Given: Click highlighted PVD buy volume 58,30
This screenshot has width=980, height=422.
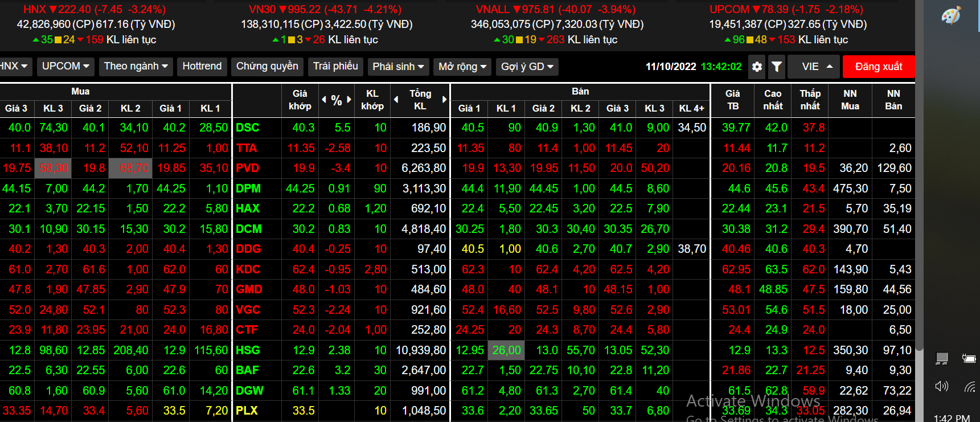Looking at the screenshot, I should [x=54, y=168].
